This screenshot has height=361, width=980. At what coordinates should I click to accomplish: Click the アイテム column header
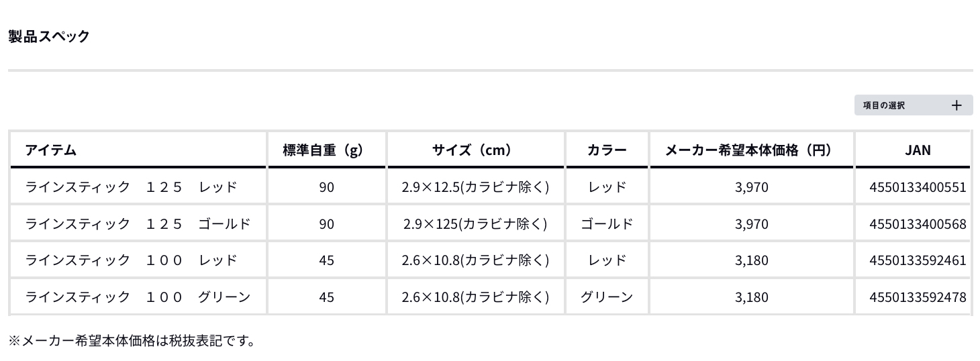51,150
